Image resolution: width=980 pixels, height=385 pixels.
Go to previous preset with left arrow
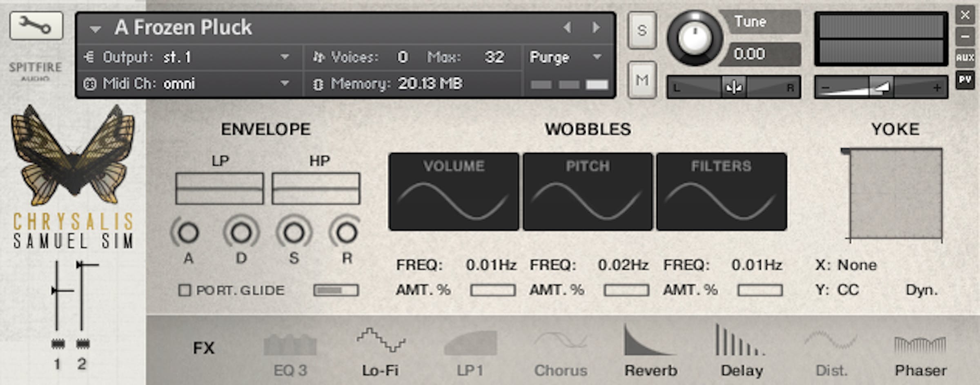pyautogui.click(x=567, y=27)
